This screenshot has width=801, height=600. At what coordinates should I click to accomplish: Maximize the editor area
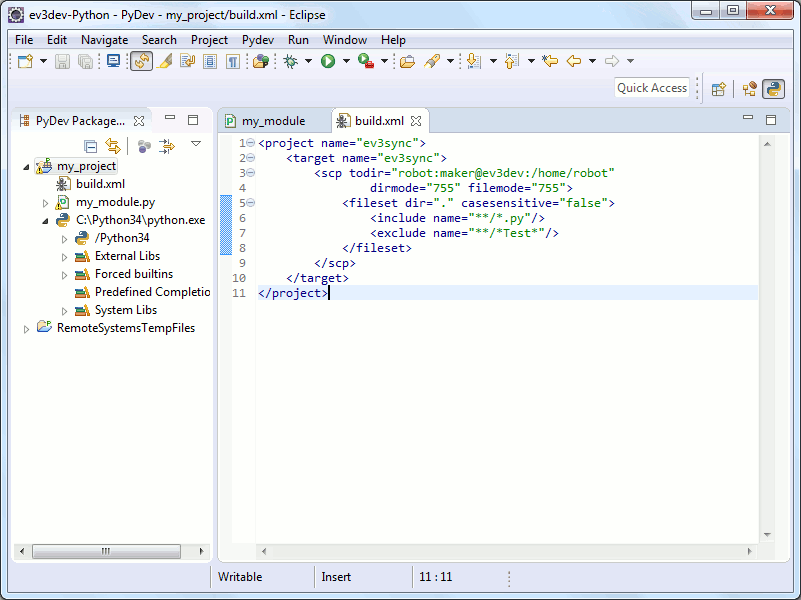pos(771,120)
